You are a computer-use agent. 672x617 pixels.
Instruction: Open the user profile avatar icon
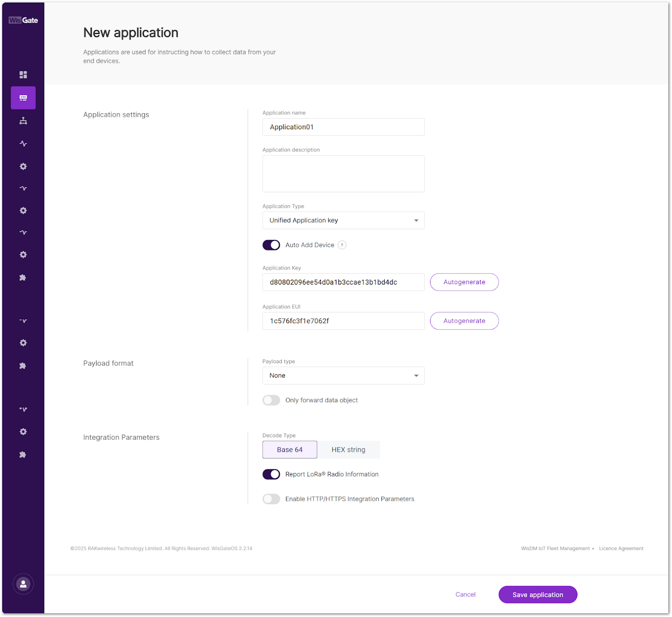pos(23,584)
